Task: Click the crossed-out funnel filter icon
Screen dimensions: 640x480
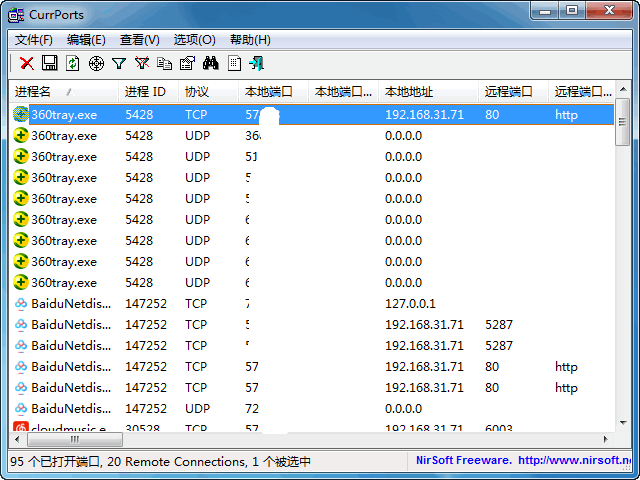Action: [142, 64]
